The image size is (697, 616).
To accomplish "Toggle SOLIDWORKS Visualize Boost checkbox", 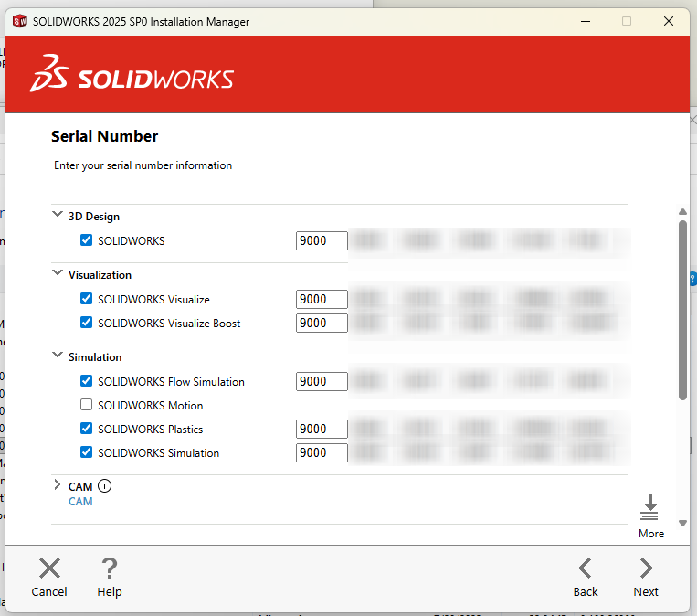I will point(86,323).
